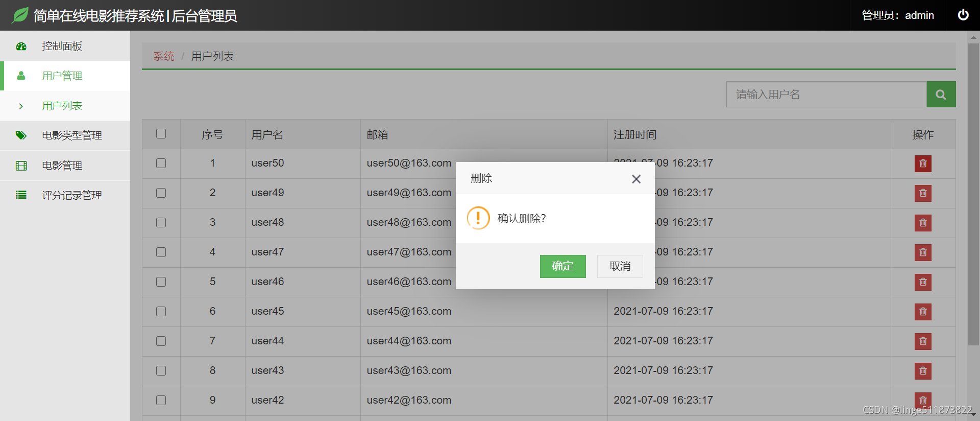The width and height of the screenshot is (980, 421).
Task: Delete user45 with its trash icon
Action: 923,312
